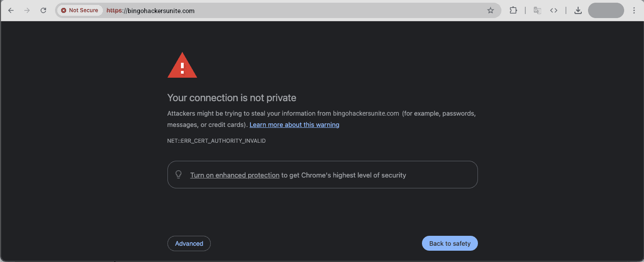
Task: Bookmark this page with the star icon
Action: pos(491,10)
